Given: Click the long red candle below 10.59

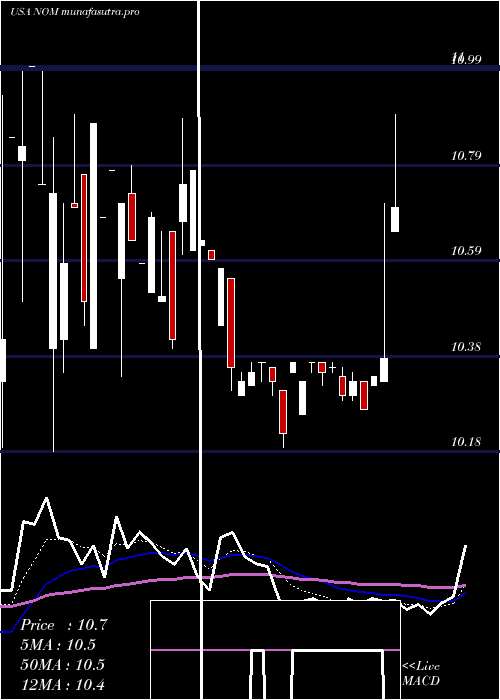Looking at the screenshot, I should click(x=231, y=323).
